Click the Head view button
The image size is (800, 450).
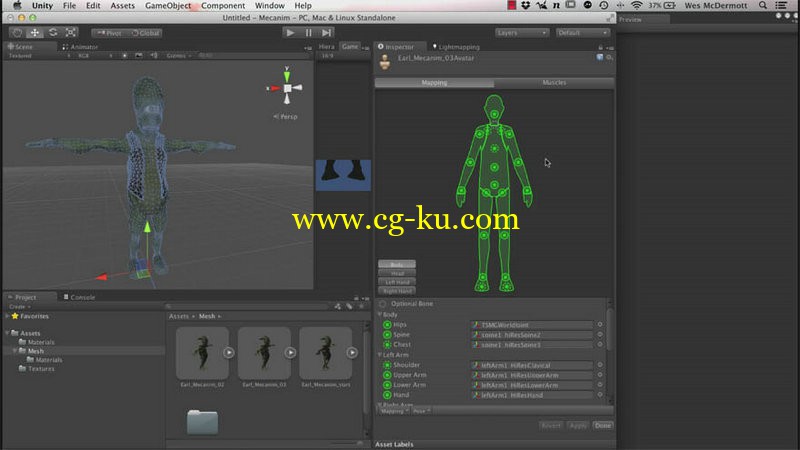[x=397, y=273]
